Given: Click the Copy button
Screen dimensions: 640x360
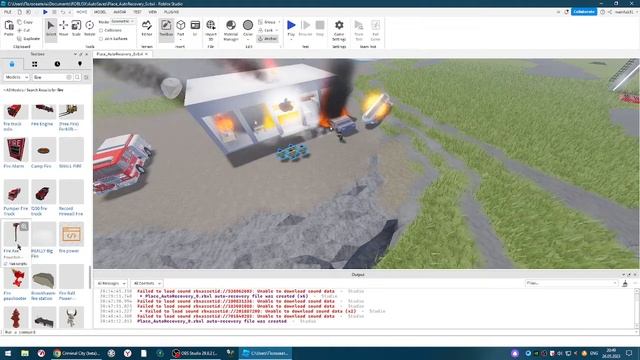Looking at the screenshot, I should [x=25, y=22].
